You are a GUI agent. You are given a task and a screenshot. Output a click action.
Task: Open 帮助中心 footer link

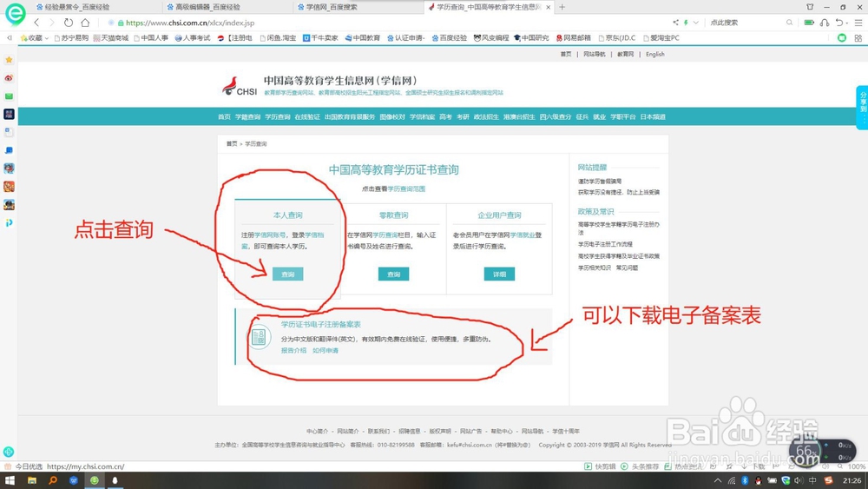pos(502,431)
